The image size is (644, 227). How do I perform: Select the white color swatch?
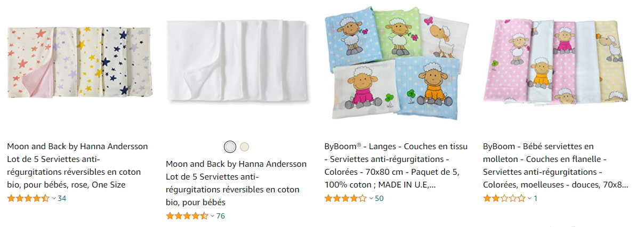[230, 147]
